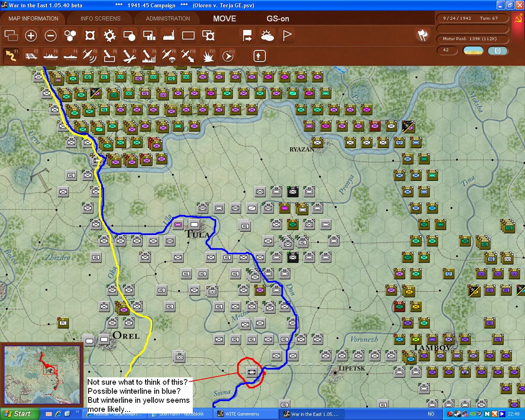The height and width of the screenshot is (420, 525).
Task: Click the NO language indicator
Action: [x=431, y=414]
